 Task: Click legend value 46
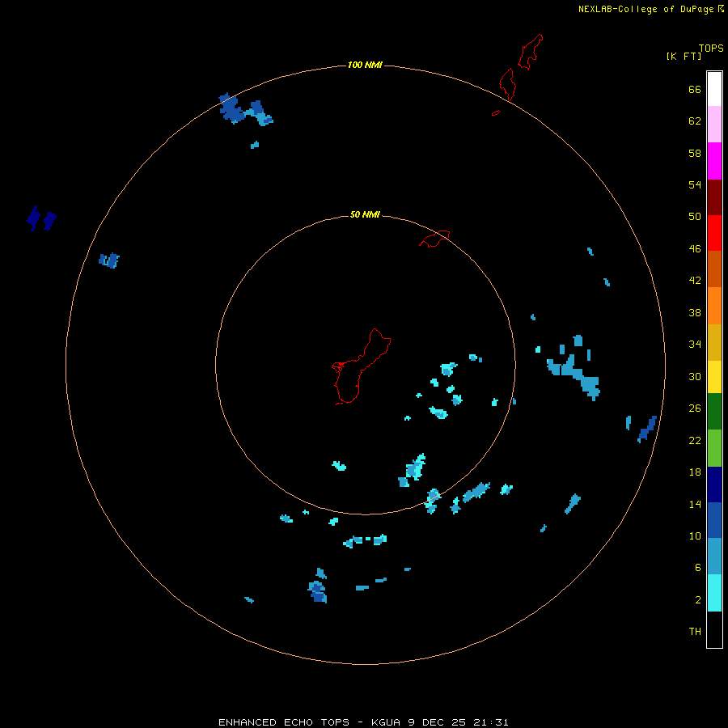(x=695, y=248)
